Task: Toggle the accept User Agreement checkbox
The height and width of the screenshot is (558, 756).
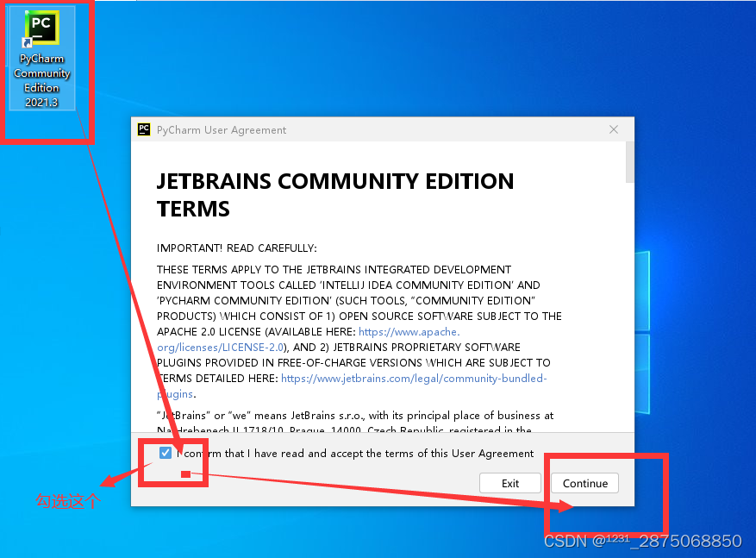Action: click(x=166, y=453)
